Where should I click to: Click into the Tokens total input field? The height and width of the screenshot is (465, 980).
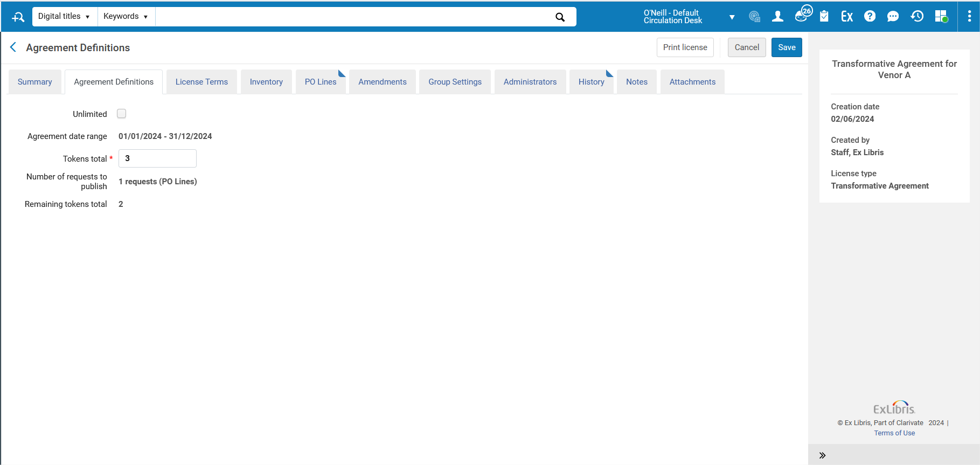157,158
